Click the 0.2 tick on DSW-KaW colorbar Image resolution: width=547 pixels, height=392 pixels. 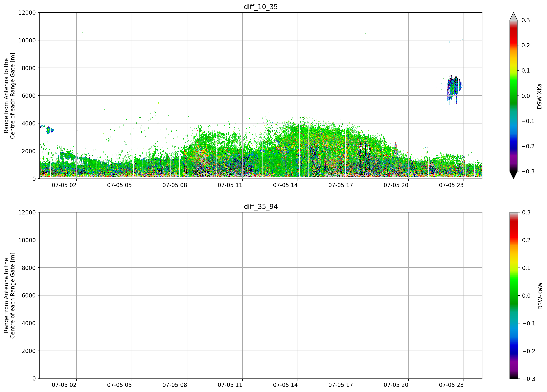526,240
